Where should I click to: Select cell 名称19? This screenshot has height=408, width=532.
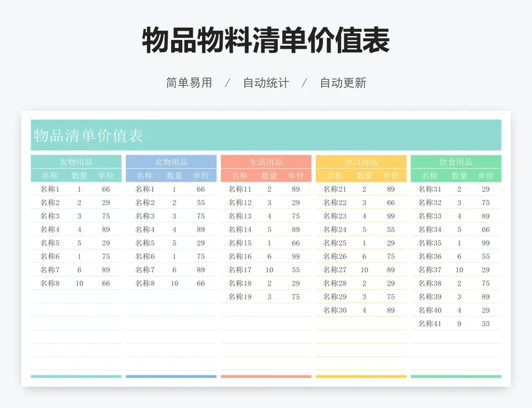point(240,297)
